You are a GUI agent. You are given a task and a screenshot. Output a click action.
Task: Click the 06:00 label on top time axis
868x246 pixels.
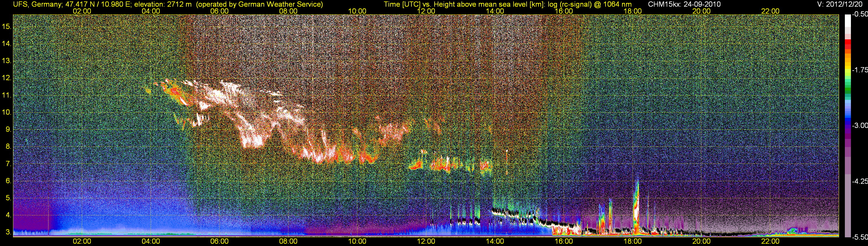(x=219, y=11)
